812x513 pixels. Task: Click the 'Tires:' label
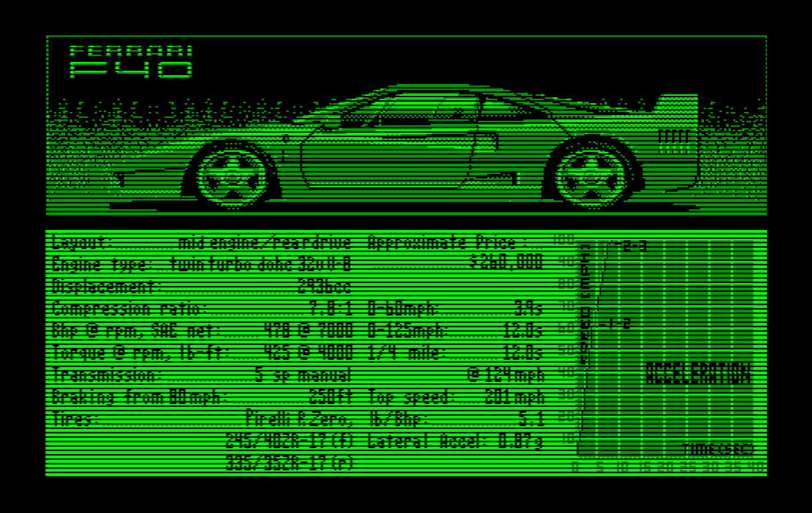(76, 419)
